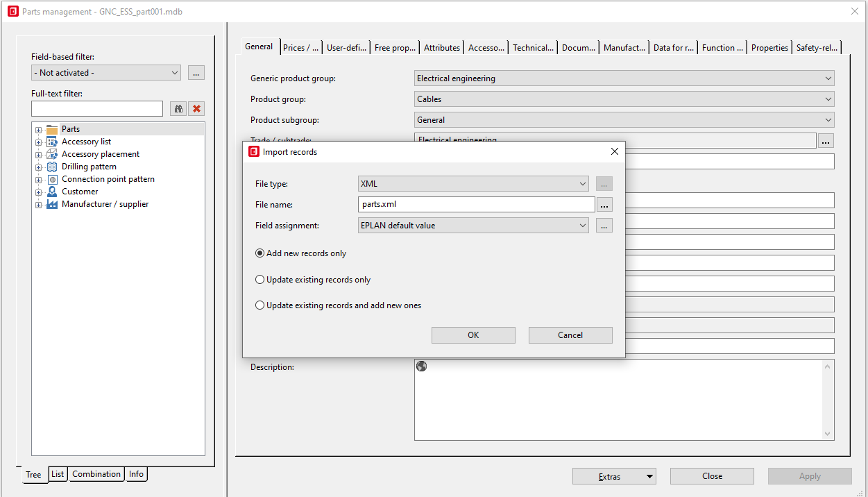Viewport: 868px width, 497px height.
Task: Click the full-text filter search binoculars icon
Action: click(178, 109)
